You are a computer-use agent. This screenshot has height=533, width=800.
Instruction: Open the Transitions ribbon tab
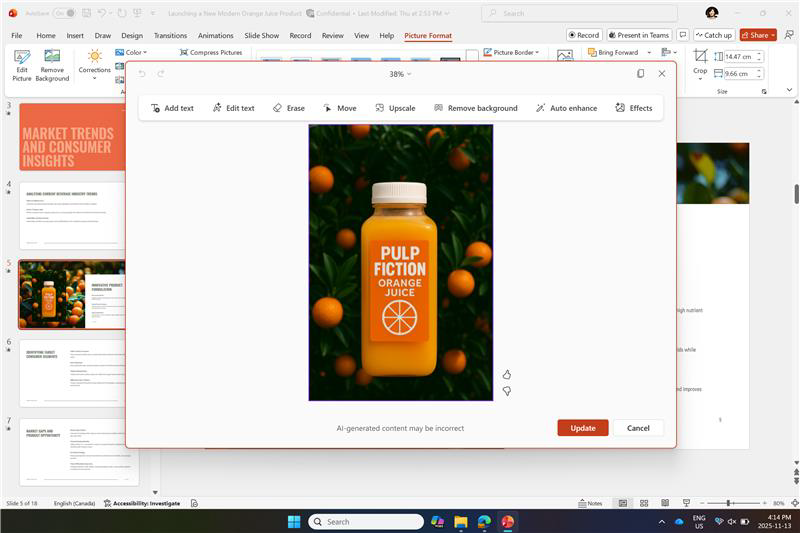(170, 36)
